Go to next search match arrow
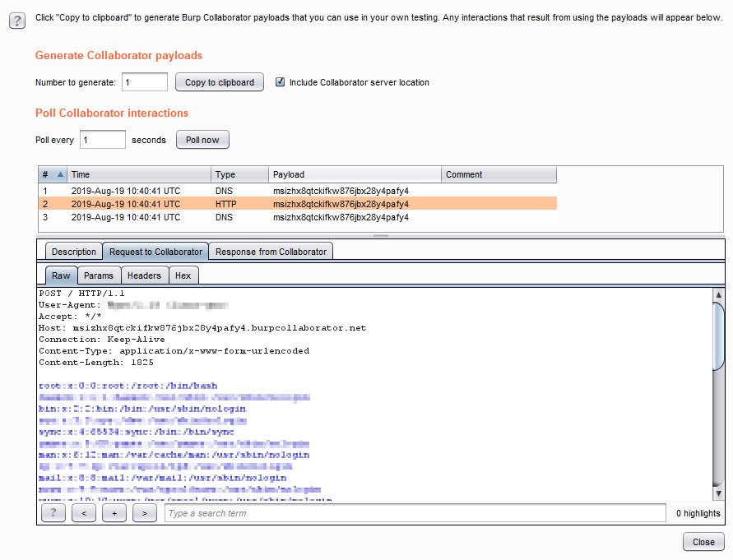 [145, 513]
